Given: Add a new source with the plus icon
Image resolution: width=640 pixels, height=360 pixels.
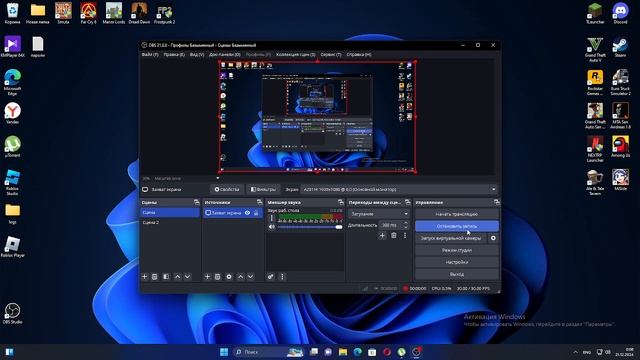Looking at the screenshot, I should 207,277.
